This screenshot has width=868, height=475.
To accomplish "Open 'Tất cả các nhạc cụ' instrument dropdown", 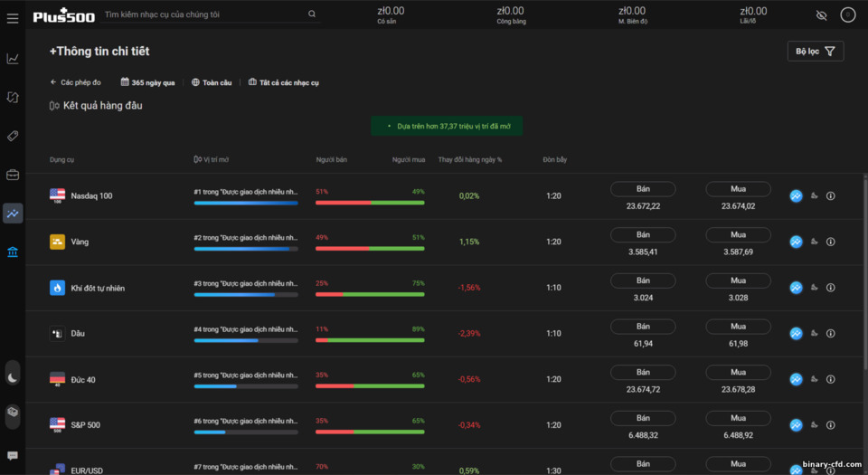I will point(284,82).
